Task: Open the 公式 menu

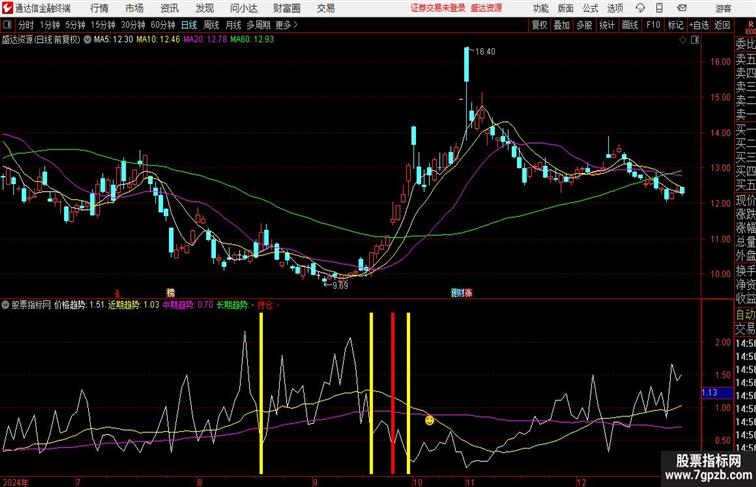Action: coord(590,8)
